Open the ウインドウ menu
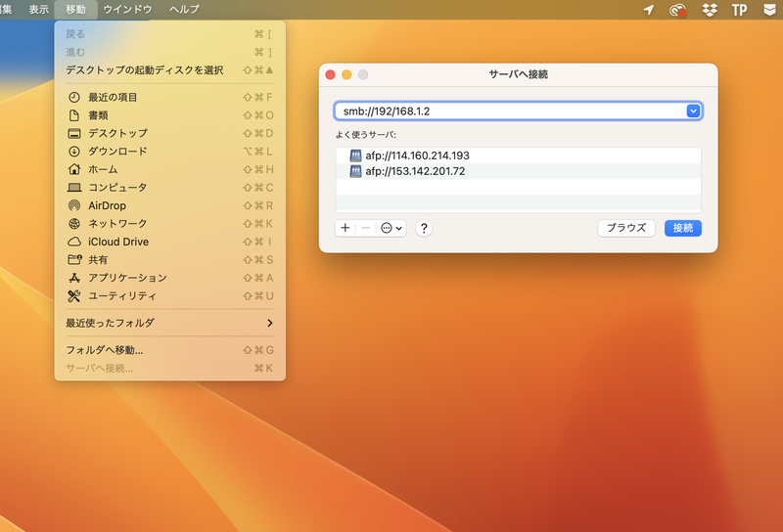The height and width of the screenshot is (532, 783). [x=128, y=10]
